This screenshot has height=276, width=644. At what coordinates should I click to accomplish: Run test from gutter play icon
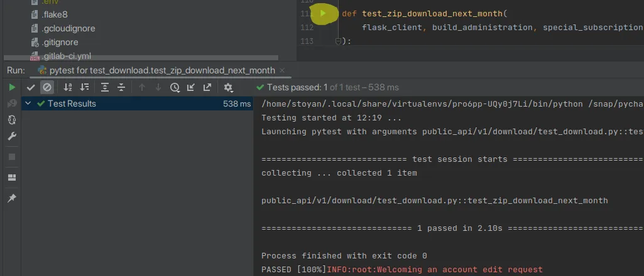click(x=323, y=13)
